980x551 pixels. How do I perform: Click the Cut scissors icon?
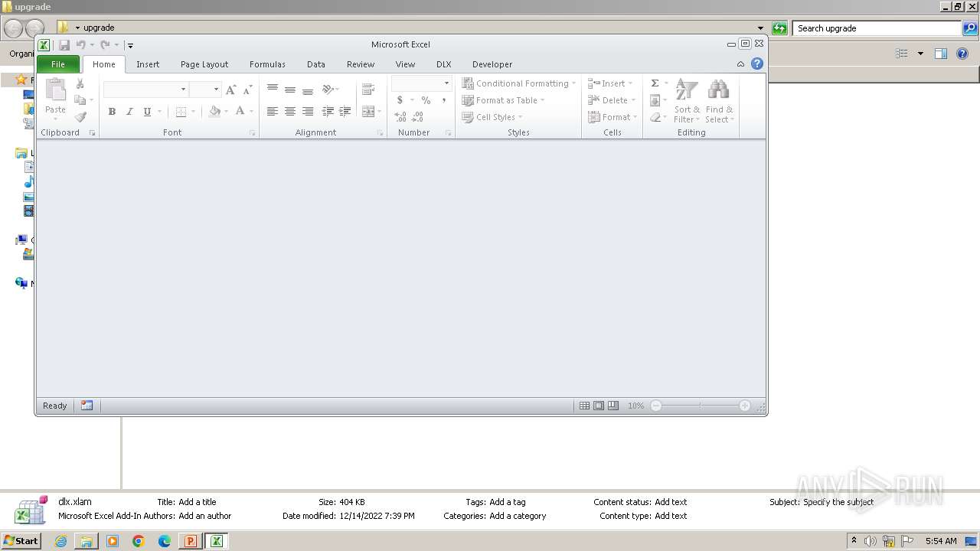[80, 84]
